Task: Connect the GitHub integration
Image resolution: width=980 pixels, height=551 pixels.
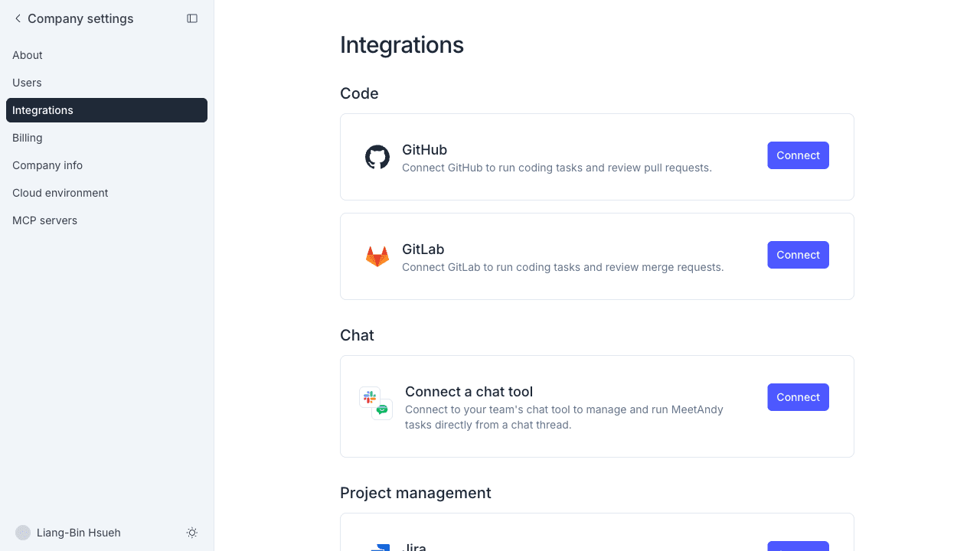Action: (x=798, y=155)
